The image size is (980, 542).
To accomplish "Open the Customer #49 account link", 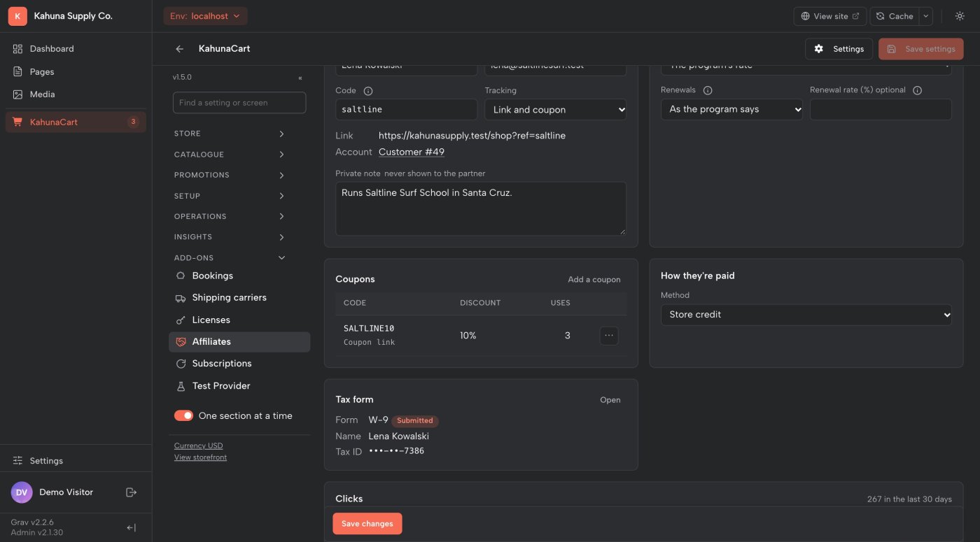I will (x=412, y=152).
